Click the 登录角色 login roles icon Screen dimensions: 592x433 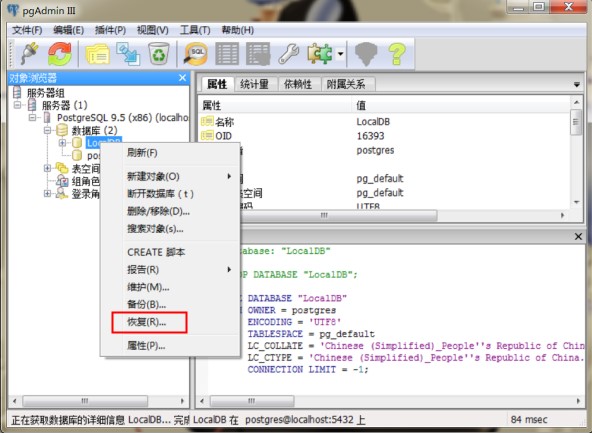[62, 194]
